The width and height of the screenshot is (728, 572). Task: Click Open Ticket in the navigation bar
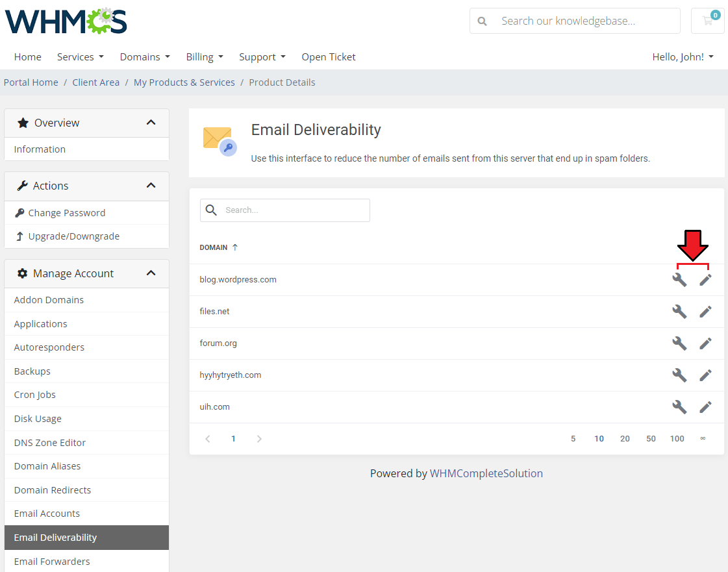(x=328, y=56)
